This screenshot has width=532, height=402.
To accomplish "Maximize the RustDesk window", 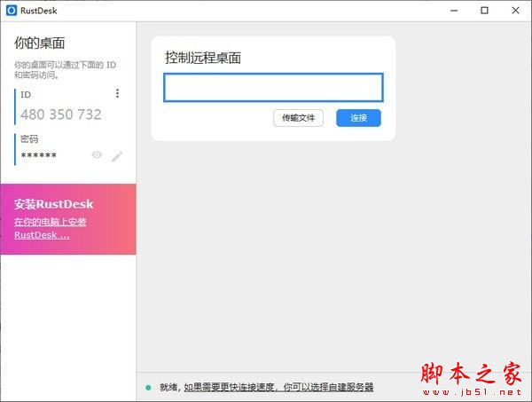I will tap(484, 11).
